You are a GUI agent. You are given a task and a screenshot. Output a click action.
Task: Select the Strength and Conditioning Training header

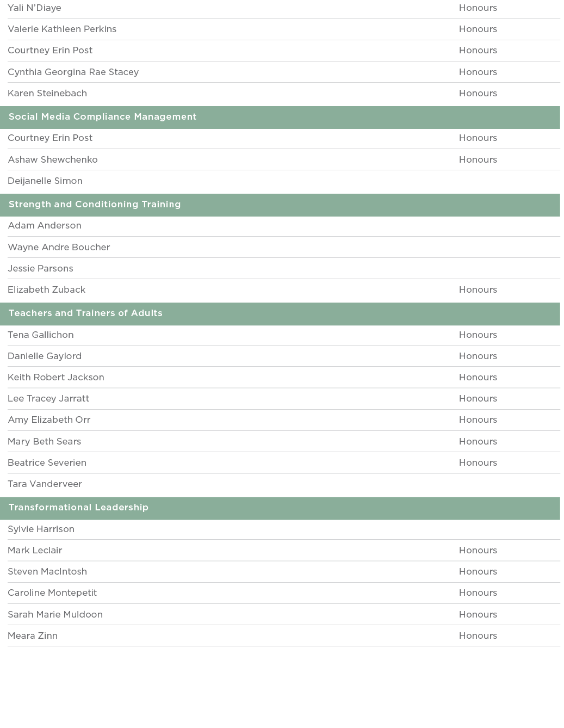tap(95, 205)
